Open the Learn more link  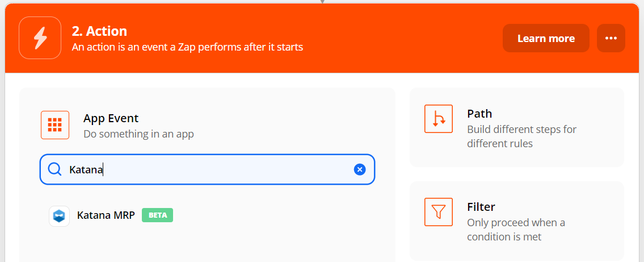click(546, 38)
